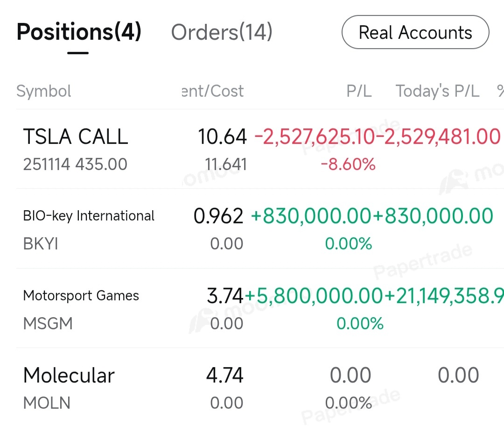Sort by the P/L column header
504x432 pixels.
pyautogui.click(x=359, y=91)
